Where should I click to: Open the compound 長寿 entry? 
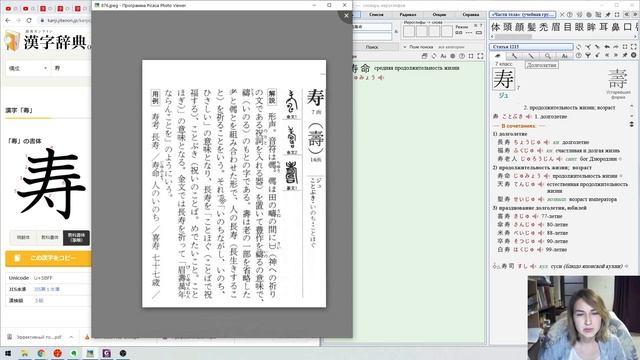click(x=504, y=142)
